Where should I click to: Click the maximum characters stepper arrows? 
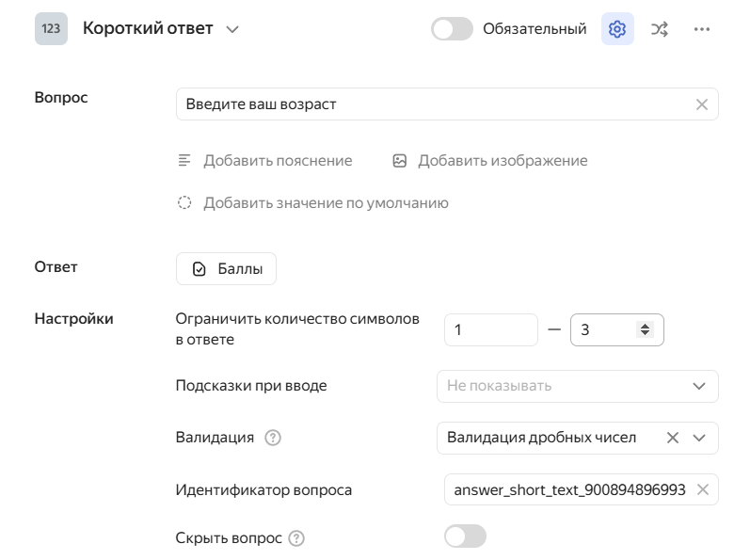click(645, 329)
